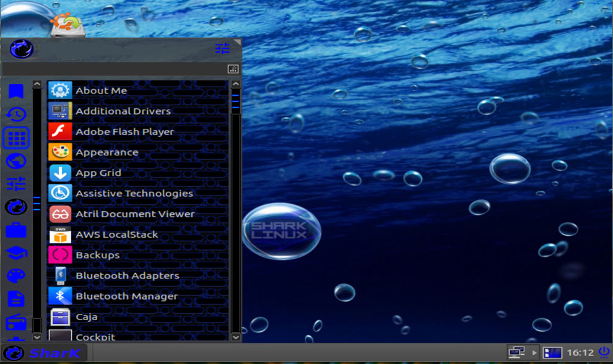The image size is (613, 364).
Task: Open the Internet globe category
Action: [x=16, y=161]
